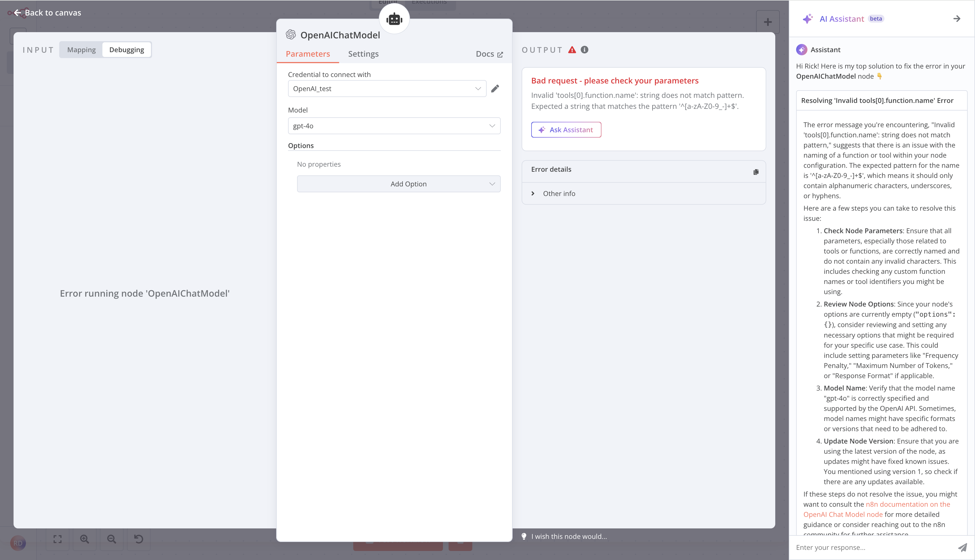Click the lightbulb feedback icon

(524, 536)
